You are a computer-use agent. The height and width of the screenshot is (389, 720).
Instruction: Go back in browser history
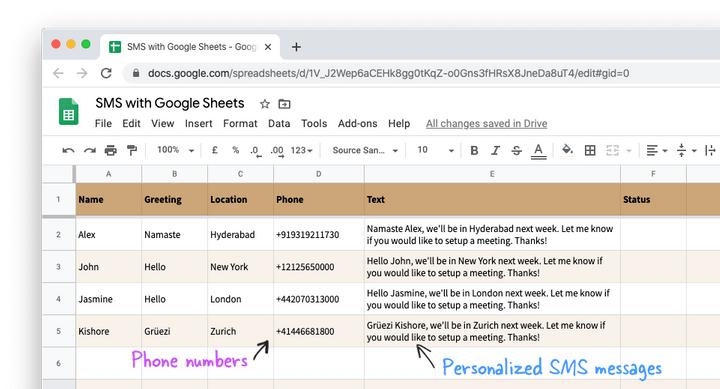(58, 73)
